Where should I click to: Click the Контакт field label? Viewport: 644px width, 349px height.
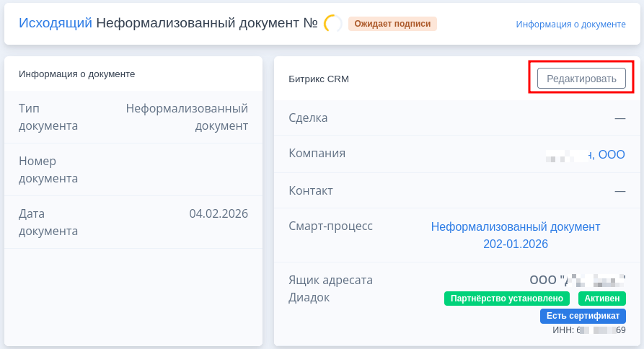[x=311, y=191]
